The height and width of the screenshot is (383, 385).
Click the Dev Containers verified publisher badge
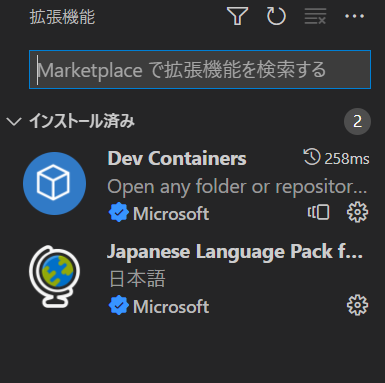(119, 213)
